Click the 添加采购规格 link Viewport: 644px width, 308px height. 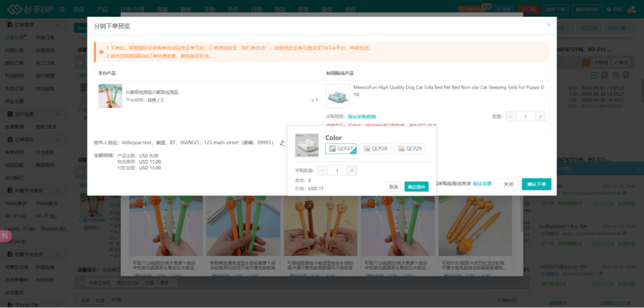(x=362, y=117)
